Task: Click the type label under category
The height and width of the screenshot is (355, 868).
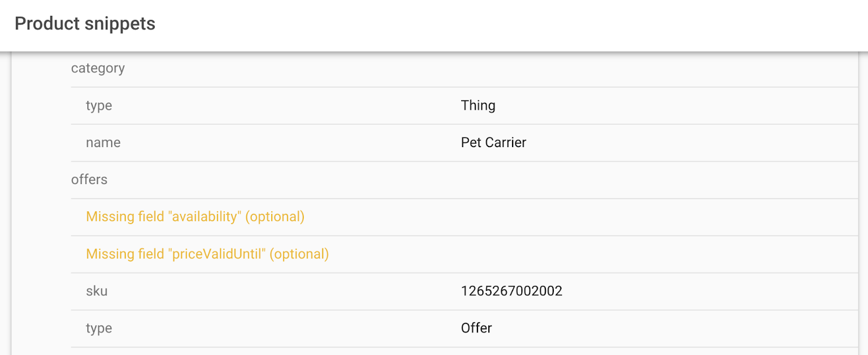Action: tap(99, 105)
